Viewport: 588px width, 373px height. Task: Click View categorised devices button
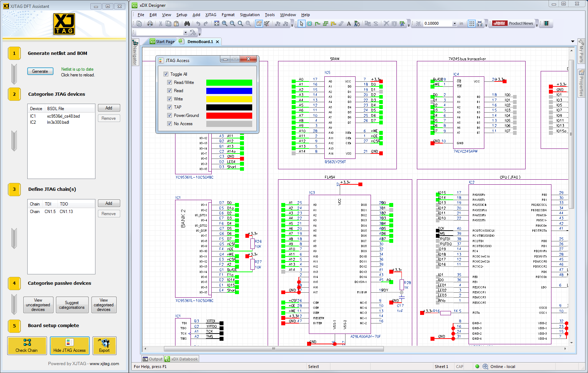click(x=104, y=305)
